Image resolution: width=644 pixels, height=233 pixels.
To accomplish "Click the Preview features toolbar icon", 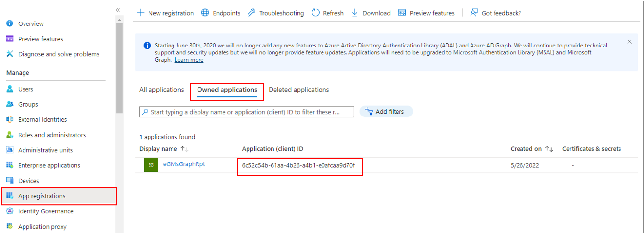I will coord(402,13).
